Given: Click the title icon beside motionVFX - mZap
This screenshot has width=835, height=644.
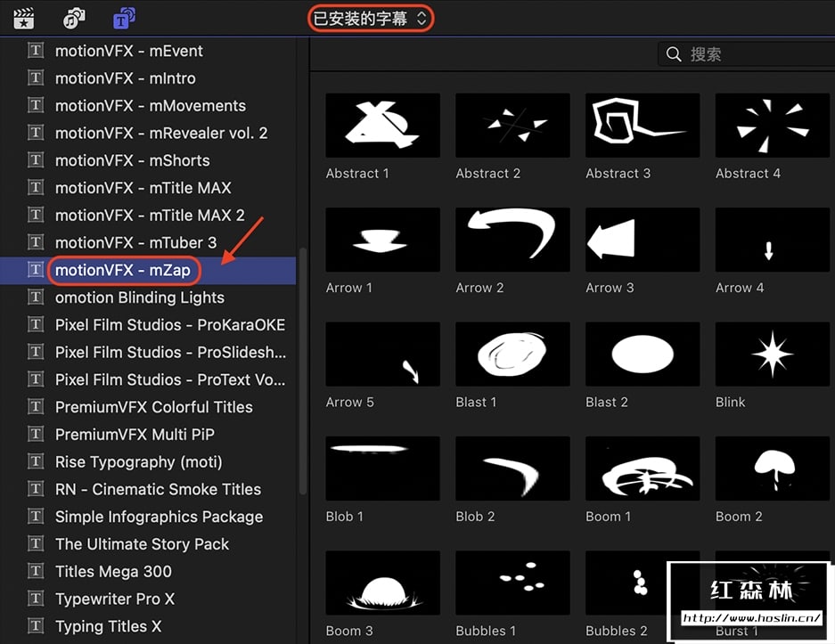Looking at the screenshot, I should click(x=36, y=270).
